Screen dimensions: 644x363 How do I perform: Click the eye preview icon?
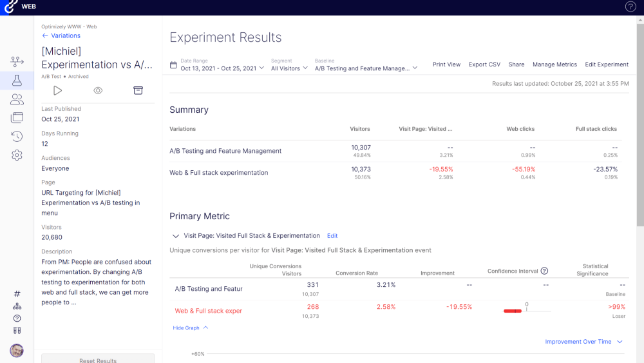click(x=98, y=90)
